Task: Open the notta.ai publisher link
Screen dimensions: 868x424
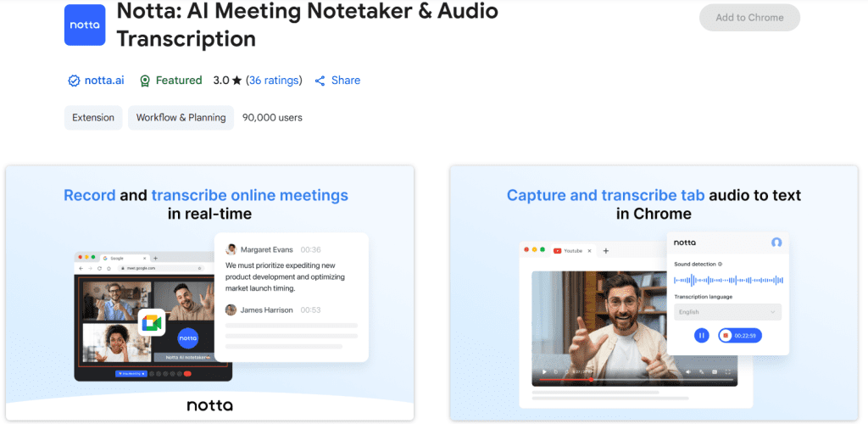Action: click(104, 81)
